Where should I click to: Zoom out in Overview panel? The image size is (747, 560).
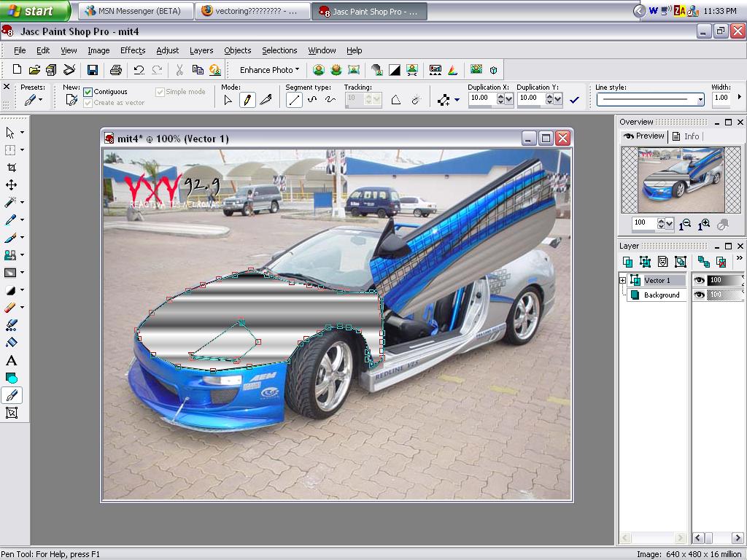(685, 225)
